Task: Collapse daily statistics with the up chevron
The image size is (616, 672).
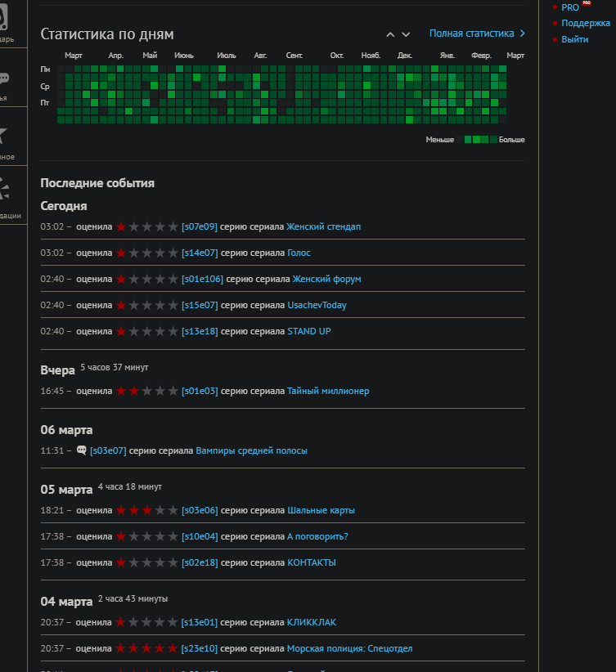Action: [390, 34]
